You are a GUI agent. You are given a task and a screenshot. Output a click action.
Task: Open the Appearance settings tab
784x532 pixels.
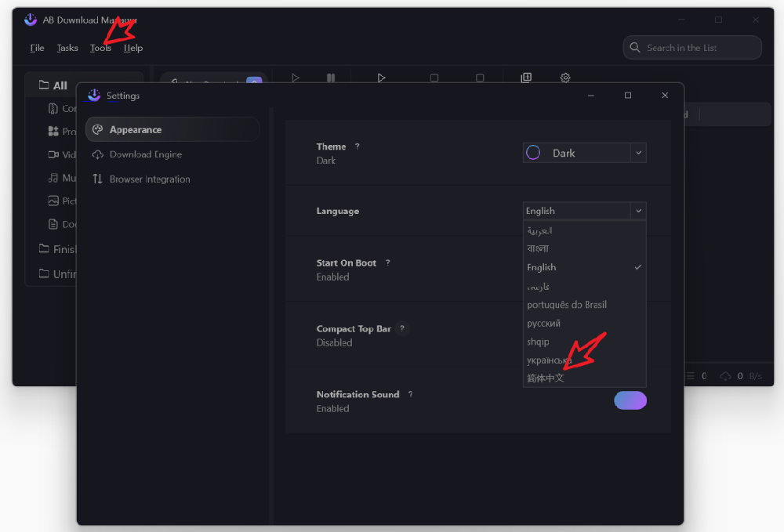[172, 130]
